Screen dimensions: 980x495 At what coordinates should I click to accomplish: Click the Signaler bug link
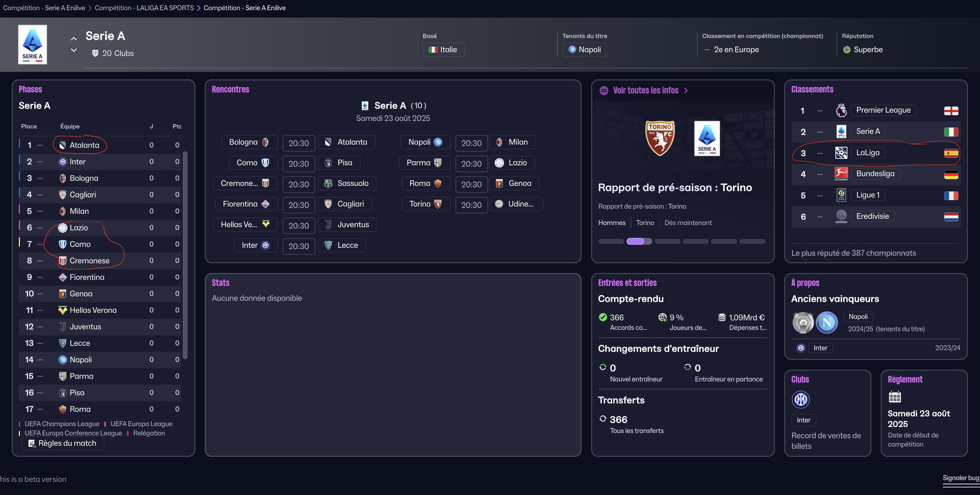pos(961,478)
